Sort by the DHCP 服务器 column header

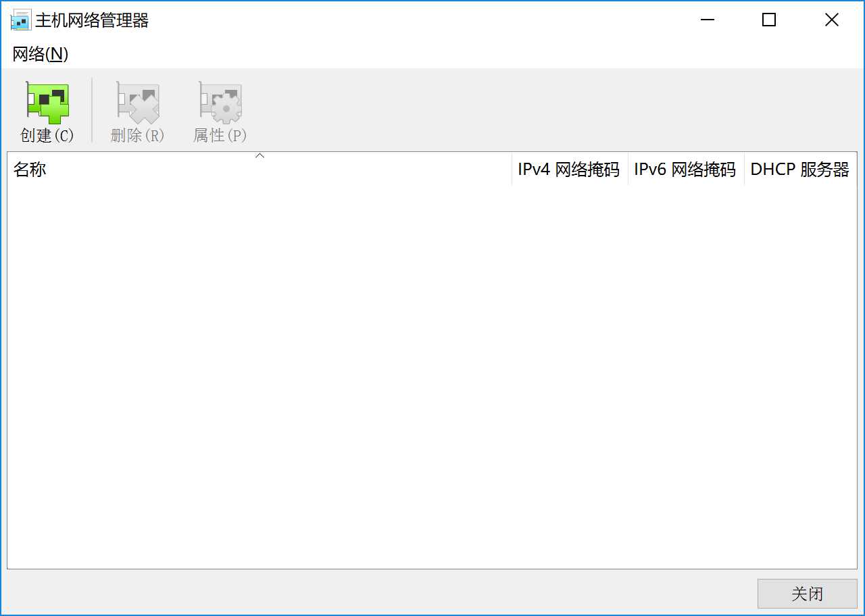click(800, 169)
